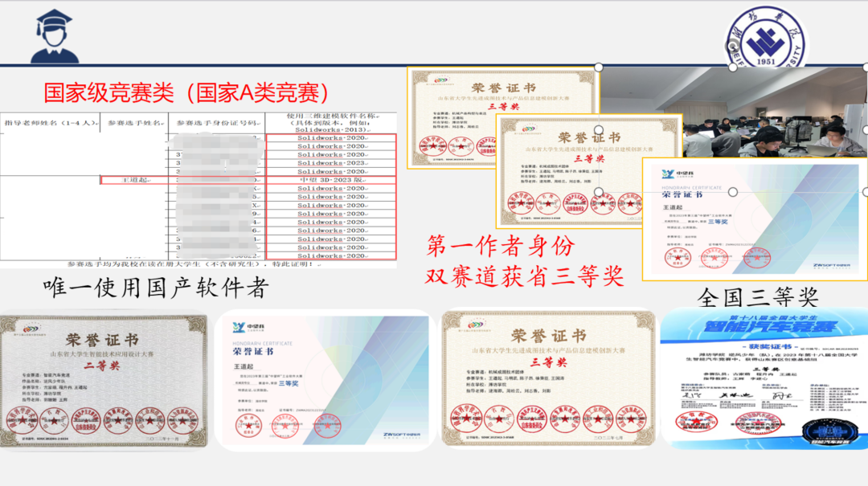Click the red text 双赛道获省三等奖
Image resolution: width=868 pixels, height=486 pixels.
pyautogui.click(x=525, y=276)
